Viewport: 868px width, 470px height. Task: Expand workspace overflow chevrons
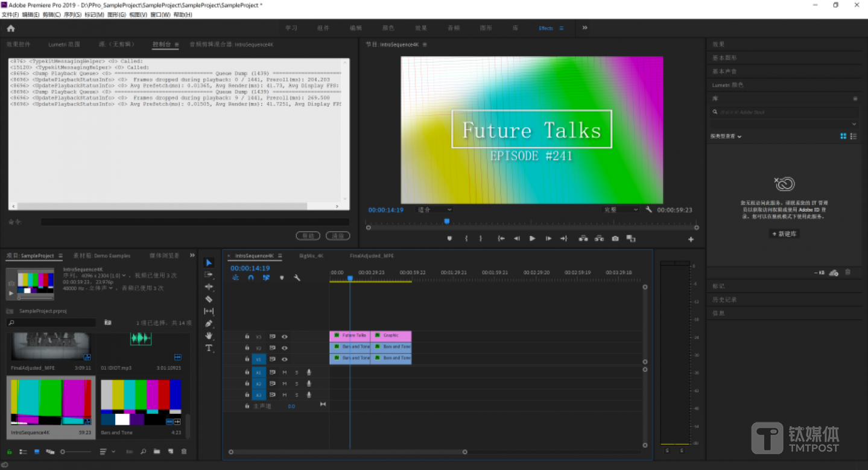click(584, 28)
